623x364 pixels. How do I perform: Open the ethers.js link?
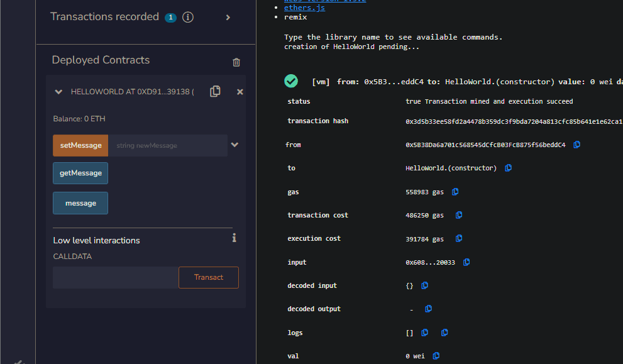pos(305,8)
